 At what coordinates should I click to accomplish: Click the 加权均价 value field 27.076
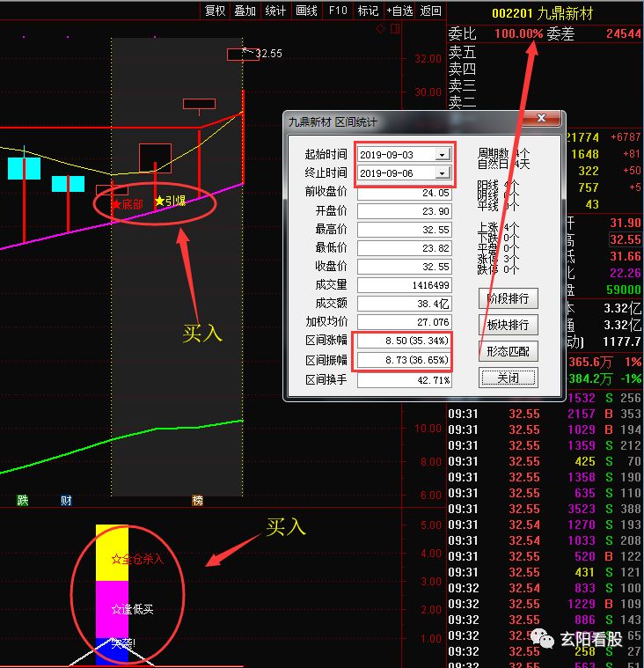[x=404, y=322]
